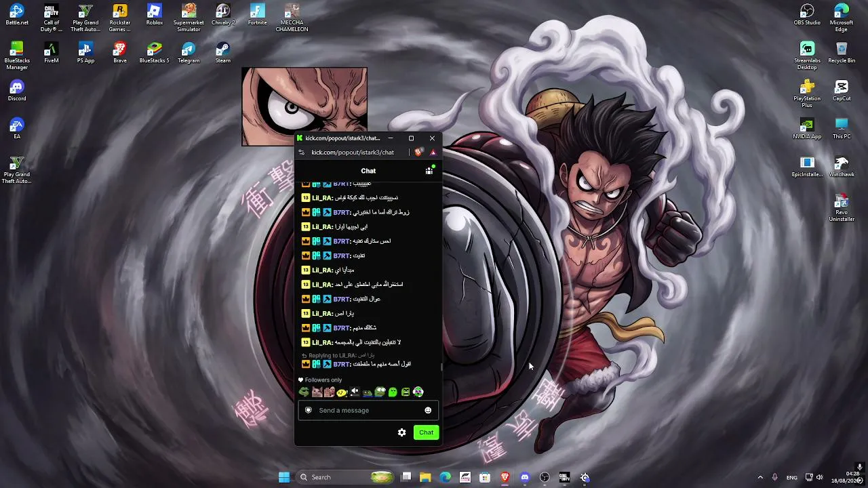Switch to Brave on the taskbar

click(505, 477)
